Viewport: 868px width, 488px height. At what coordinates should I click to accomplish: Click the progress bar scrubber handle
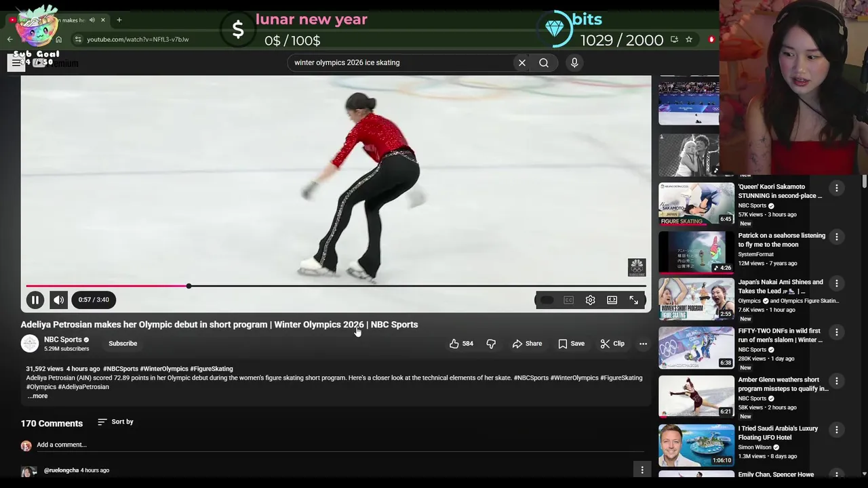click(189, 286)
